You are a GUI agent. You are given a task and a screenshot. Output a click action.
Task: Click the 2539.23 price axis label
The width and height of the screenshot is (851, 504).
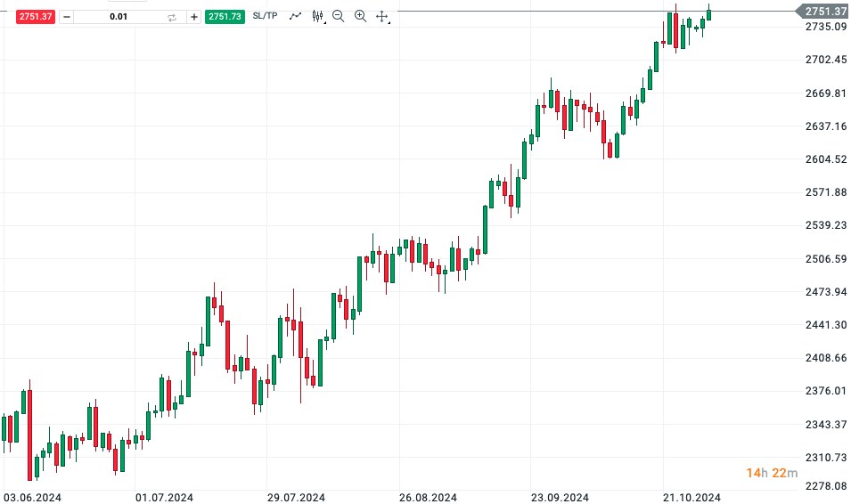coord(826,225)
